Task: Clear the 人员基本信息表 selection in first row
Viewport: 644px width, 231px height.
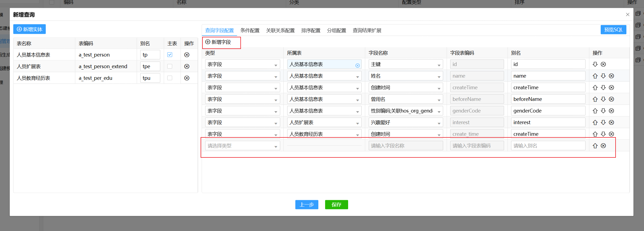Action: (x=357, y=65)
